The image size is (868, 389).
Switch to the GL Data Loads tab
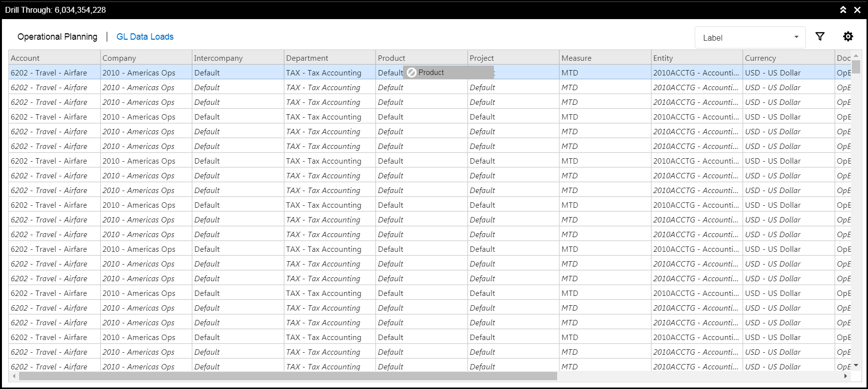tap(145, 37)
